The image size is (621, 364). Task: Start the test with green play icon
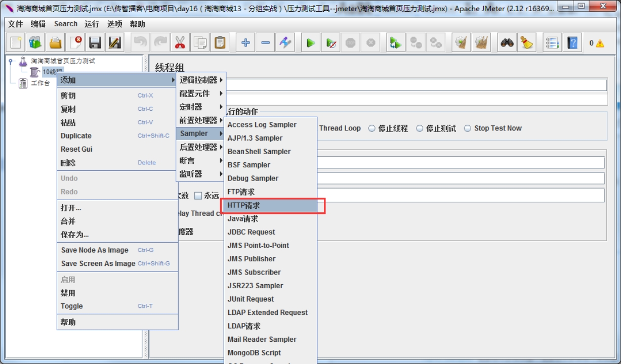click(311, 42)
